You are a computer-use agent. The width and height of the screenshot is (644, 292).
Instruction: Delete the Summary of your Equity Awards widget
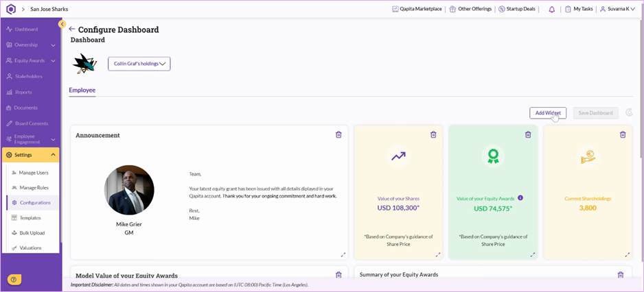tap(621, 275)
